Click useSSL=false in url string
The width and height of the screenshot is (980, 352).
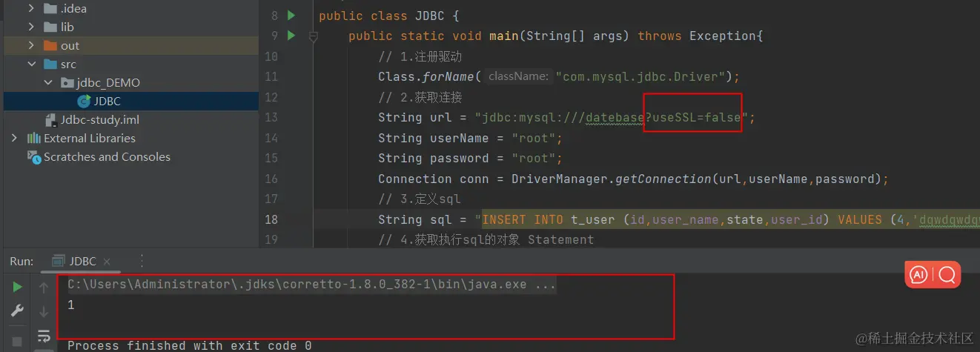(697, 117)
